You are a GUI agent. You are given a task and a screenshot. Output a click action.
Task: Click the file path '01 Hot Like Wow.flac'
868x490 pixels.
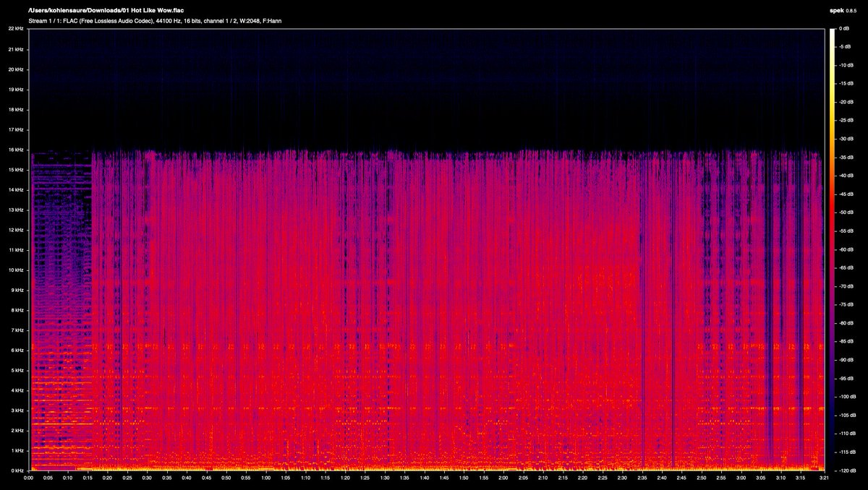click(x=107, y=10)
